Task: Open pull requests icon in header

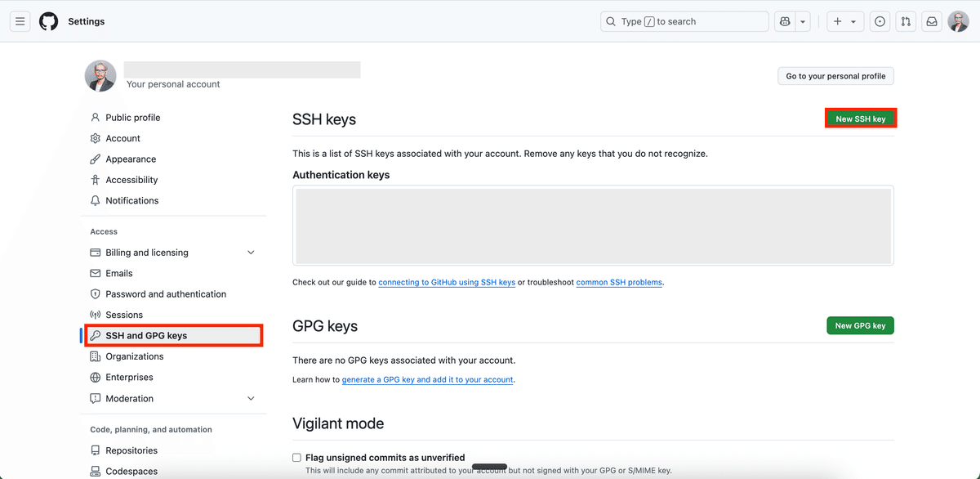Action: pos(906,21)
